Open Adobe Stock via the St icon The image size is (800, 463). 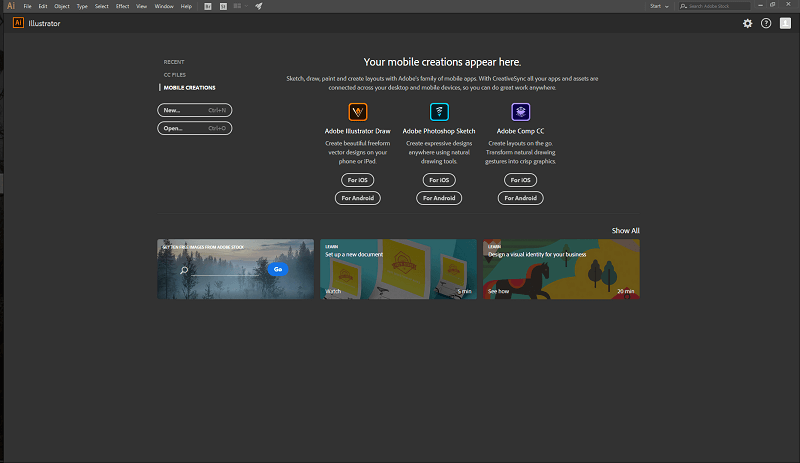[x=223, y=6]
